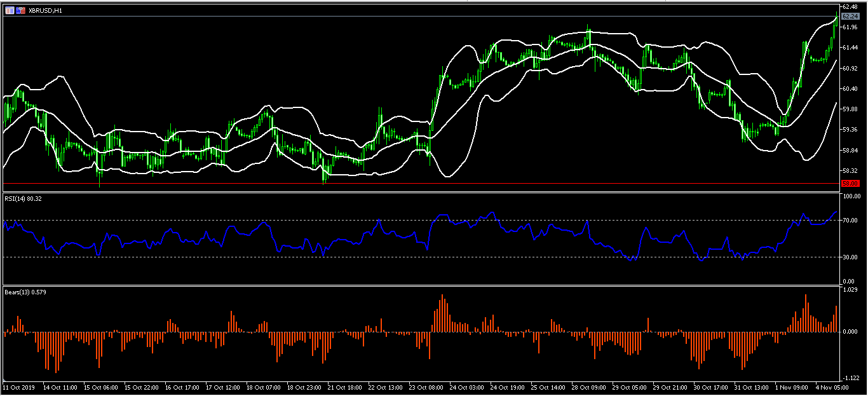
Task: Click the current price label 62.24
Action: point(848,16)
